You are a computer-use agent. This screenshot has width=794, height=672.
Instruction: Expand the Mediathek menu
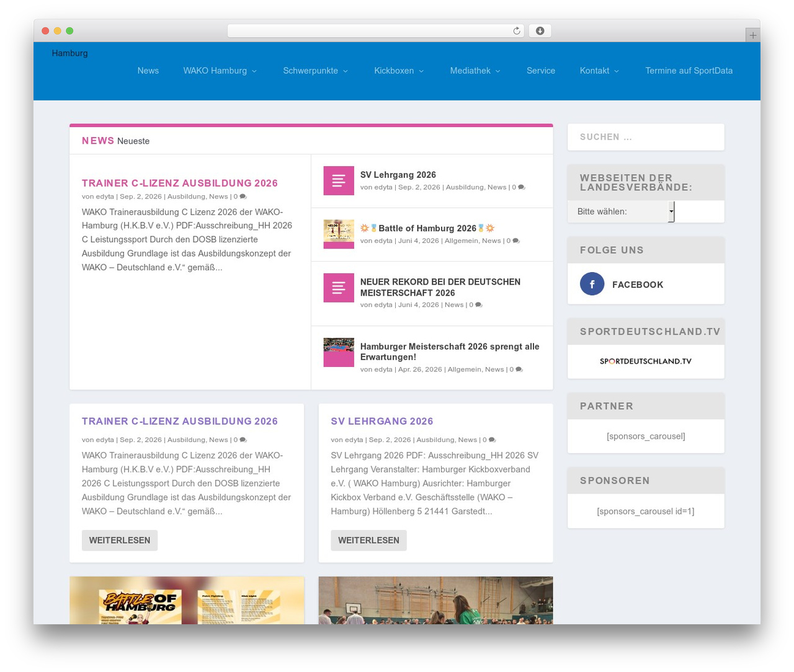click(475, 71)
